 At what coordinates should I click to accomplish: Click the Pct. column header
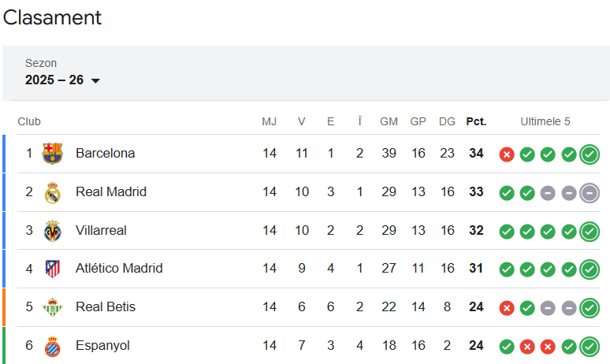click(476, 121)
